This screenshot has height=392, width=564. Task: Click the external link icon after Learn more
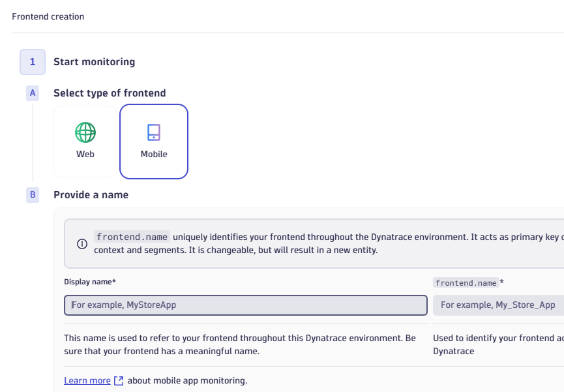119,380
